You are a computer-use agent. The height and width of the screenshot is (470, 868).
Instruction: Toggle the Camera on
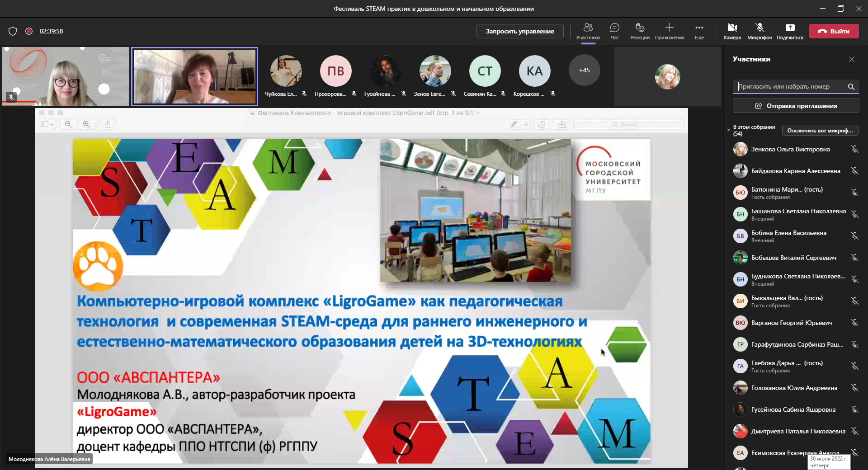(732, 28)
